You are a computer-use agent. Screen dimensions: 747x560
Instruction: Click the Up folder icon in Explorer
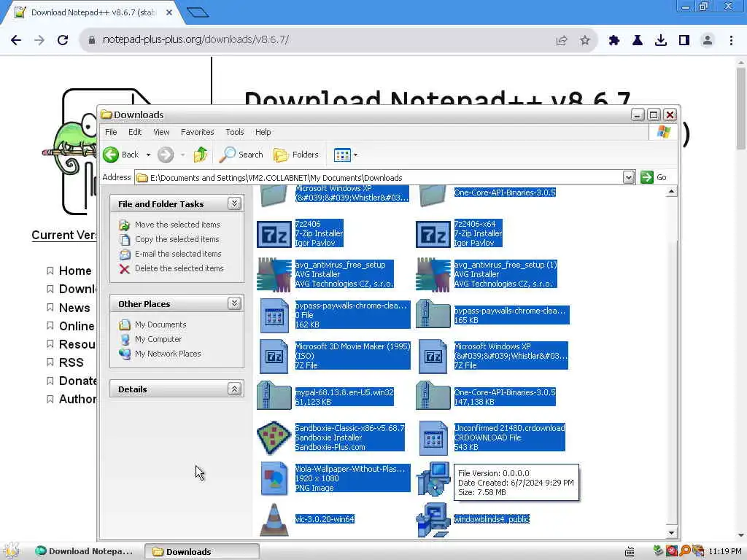tap(201, 155)
